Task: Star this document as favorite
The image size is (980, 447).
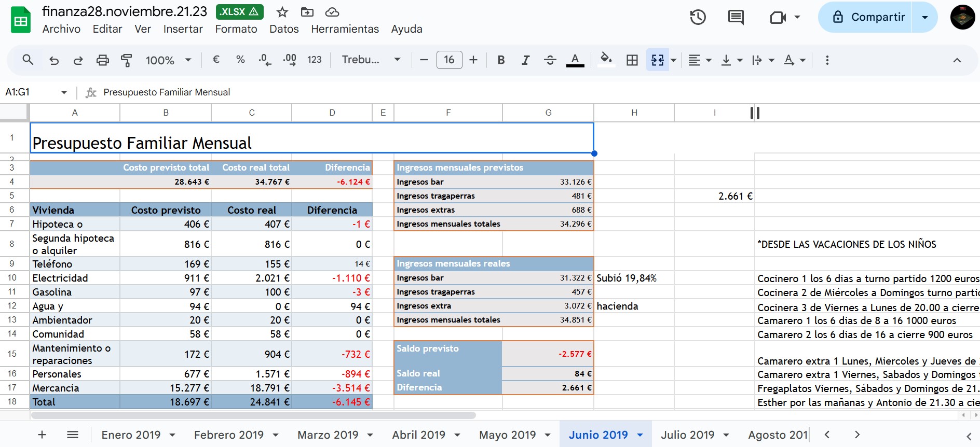Action: click(282, 12)
